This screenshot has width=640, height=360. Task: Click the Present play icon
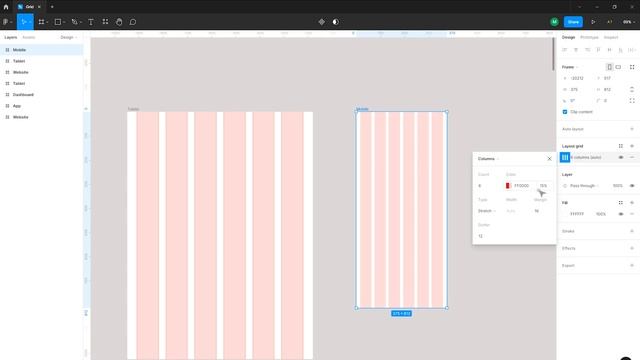[x=593, y=22]
